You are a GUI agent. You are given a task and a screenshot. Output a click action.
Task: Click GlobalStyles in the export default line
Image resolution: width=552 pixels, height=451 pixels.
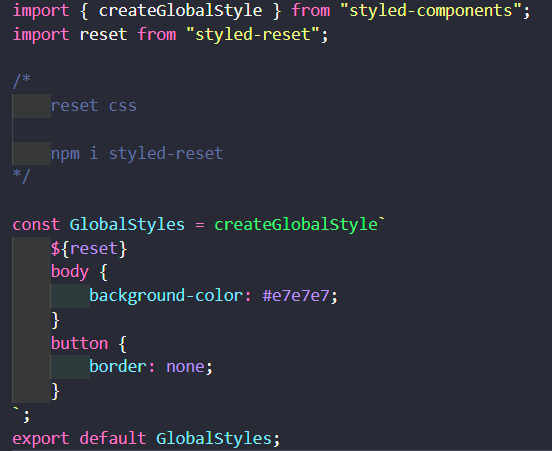[214, 439]
